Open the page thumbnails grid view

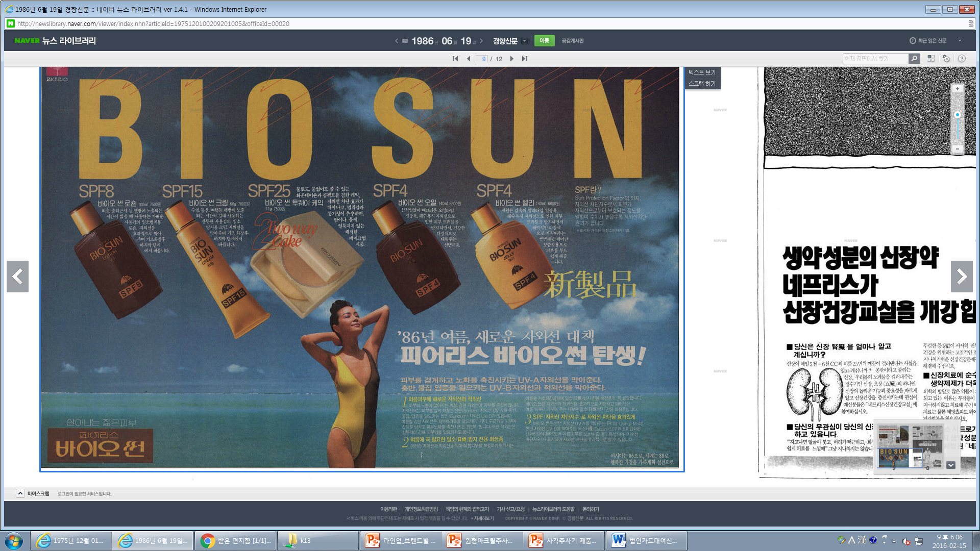pyautogui.click(x=931, y=59)
